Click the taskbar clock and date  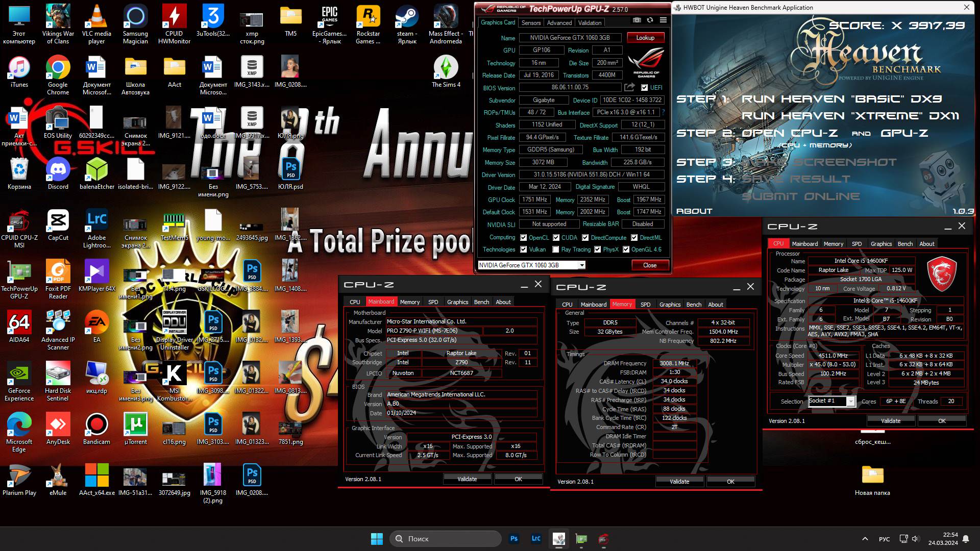click(x=943, y=539)
